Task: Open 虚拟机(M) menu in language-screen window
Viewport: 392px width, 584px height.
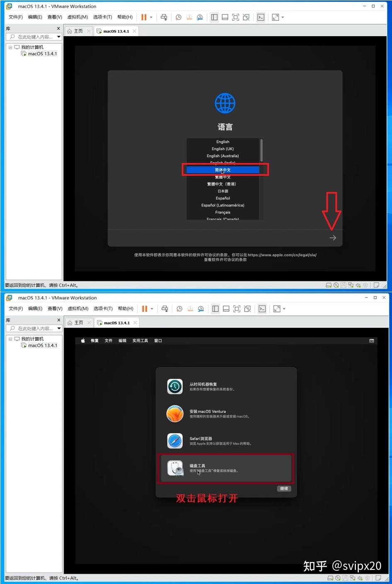Action: (78, 17)
